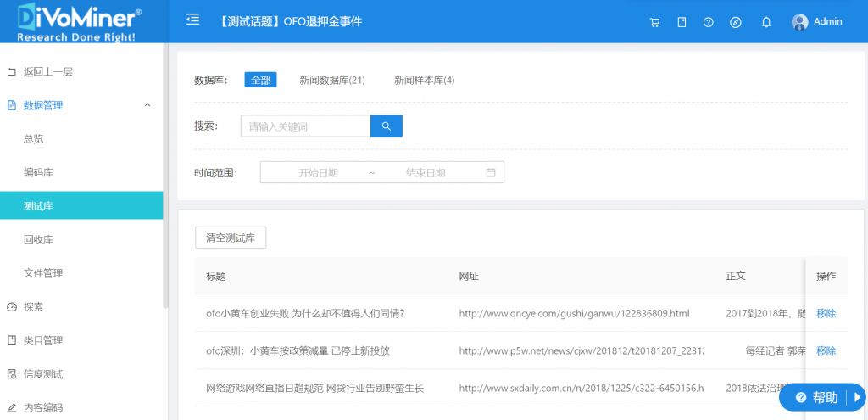Open 回收库 menu item
Image resolution: width=868 pixels, height=420 pixels.
coord(38,239)
